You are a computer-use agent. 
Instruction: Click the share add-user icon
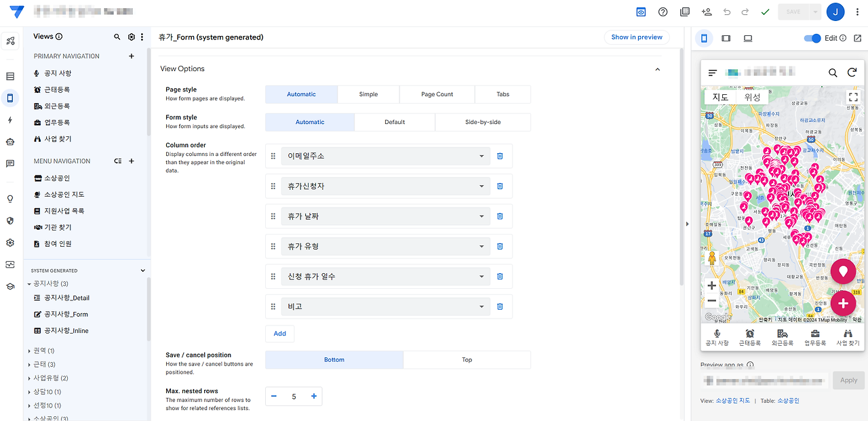click(707, 12)
